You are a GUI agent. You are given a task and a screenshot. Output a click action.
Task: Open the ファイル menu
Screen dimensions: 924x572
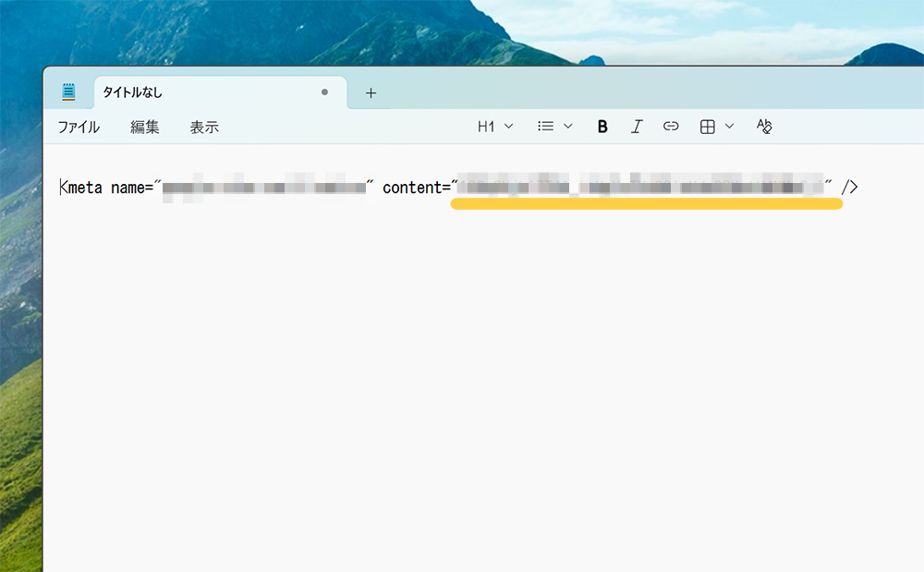79,127
